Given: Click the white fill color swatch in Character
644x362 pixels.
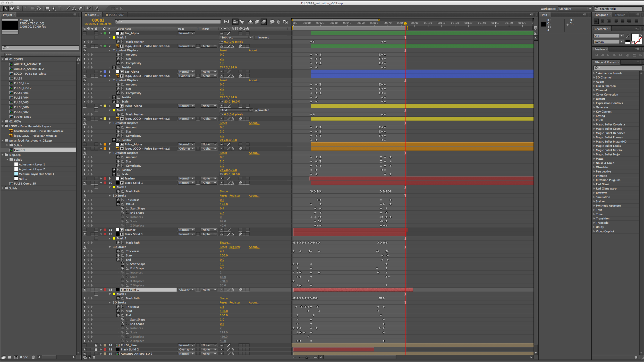Looking at the screenshot, I should click(635, 37).
